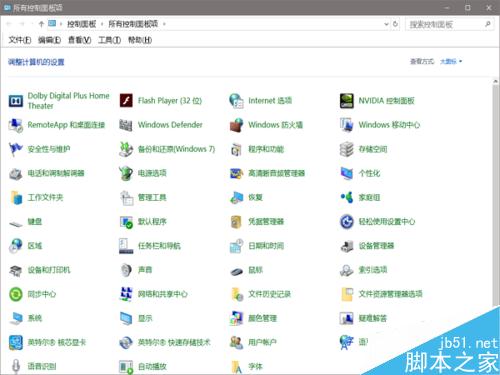500x375 pixels.
Task: Open the 用户帐户 people icon
Action: tap(236, 343)
